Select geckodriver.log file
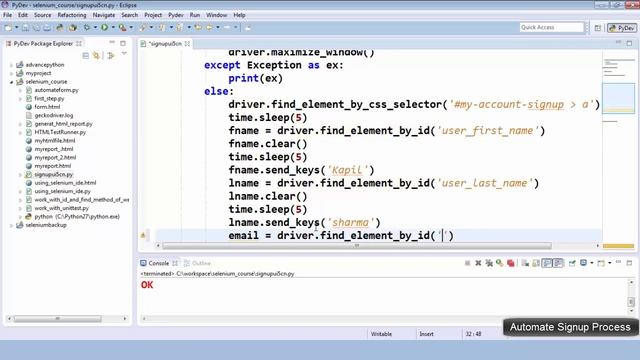 [53, 115]
